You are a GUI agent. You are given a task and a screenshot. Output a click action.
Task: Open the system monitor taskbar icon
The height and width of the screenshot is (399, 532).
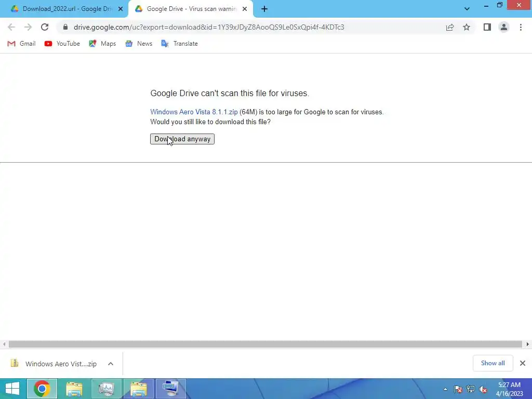(106, 389)
